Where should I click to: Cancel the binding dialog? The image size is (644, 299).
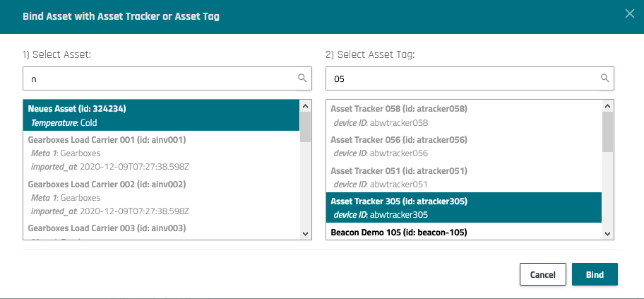pyautogui.click(x=543, y=274)
